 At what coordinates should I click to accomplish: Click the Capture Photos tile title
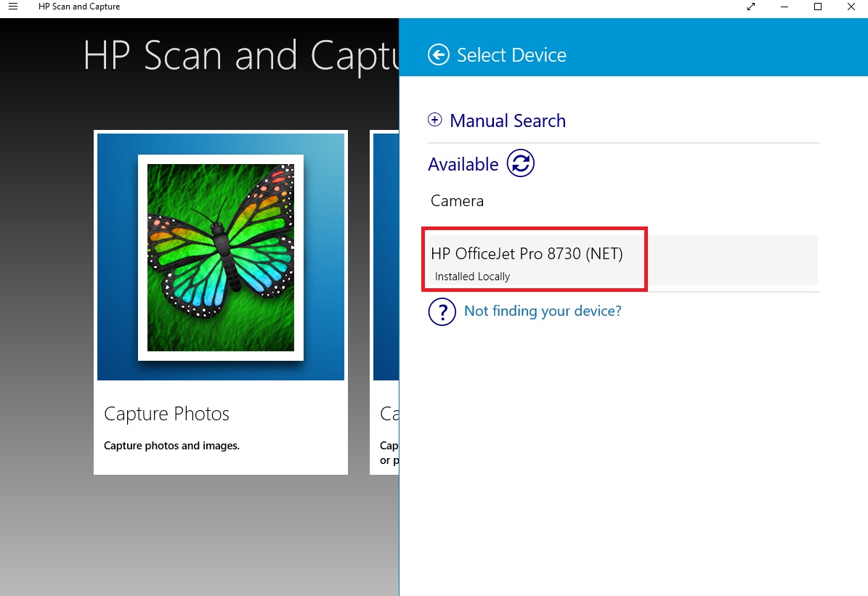166,414
